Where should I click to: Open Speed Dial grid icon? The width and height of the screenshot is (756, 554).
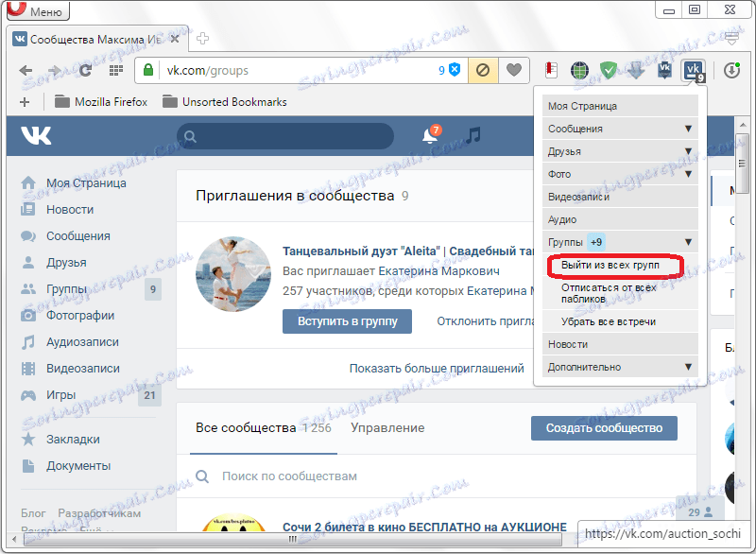click(115, 70)
